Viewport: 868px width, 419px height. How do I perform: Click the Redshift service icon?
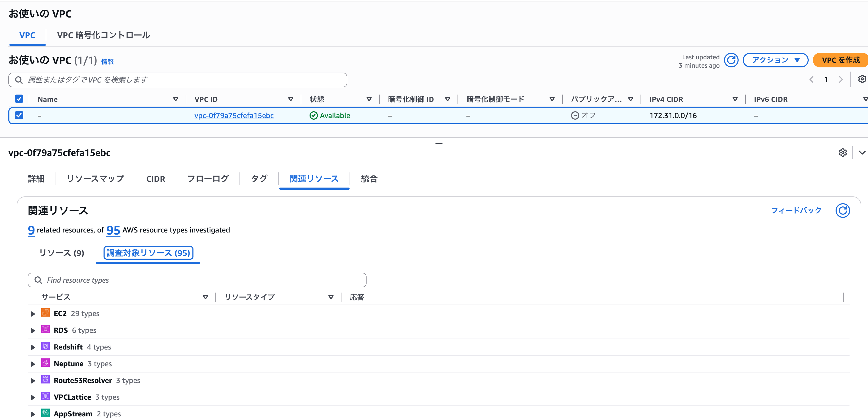45,346
